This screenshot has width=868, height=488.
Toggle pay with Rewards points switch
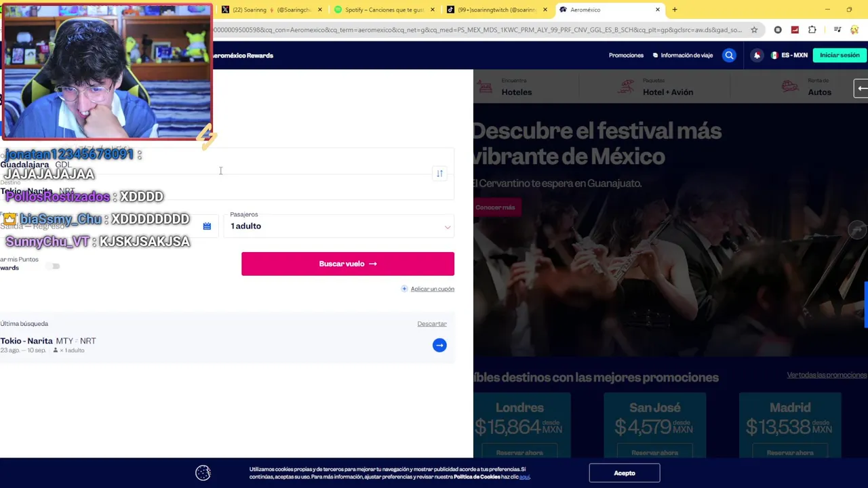[54, 266]
